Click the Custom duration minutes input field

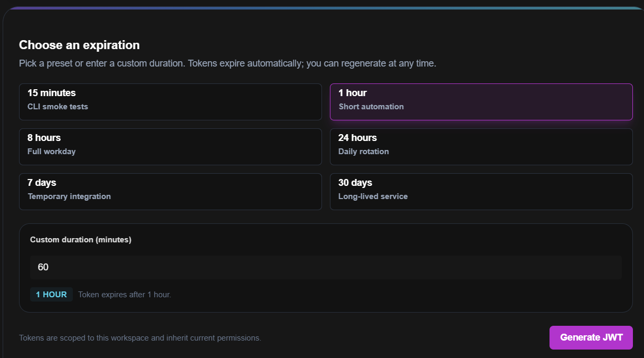326,267
